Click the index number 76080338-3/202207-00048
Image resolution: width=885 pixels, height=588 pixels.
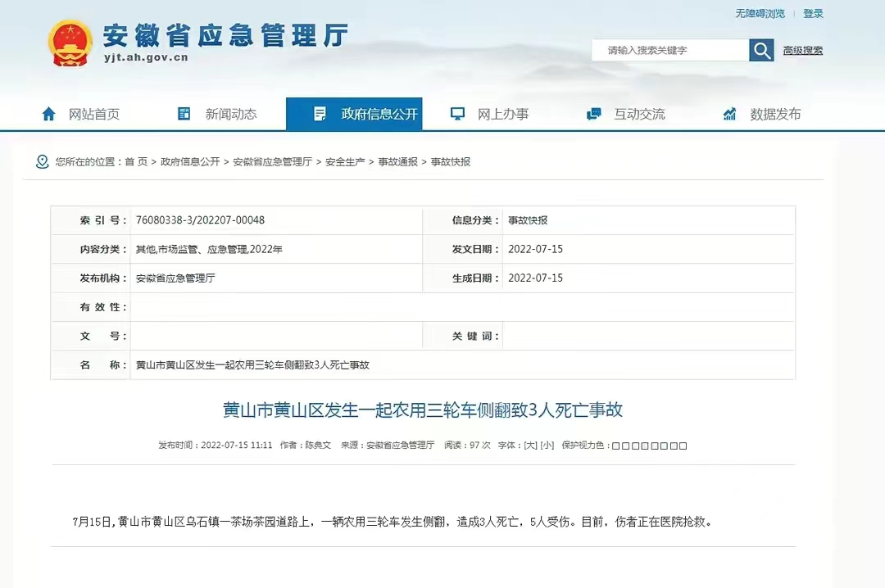201,220
